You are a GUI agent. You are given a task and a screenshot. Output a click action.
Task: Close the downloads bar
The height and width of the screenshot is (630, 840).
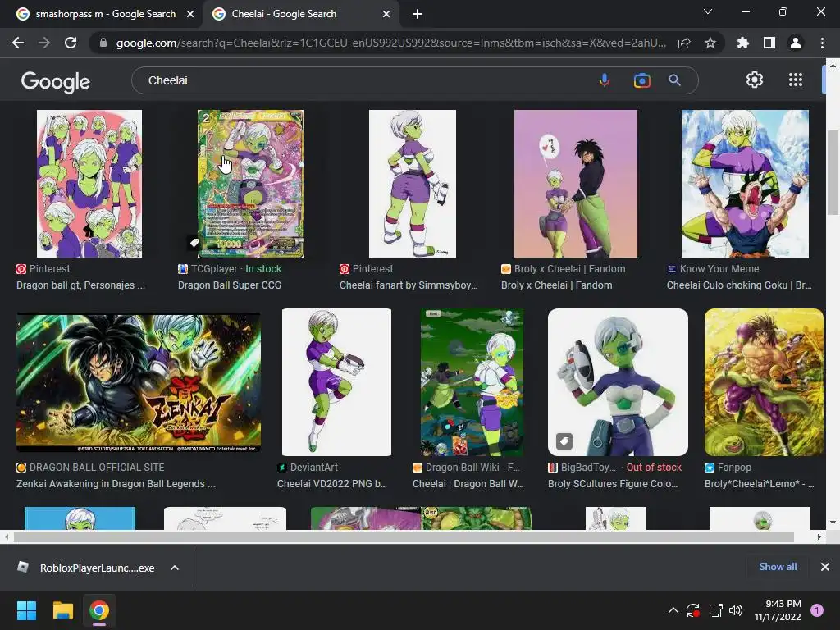point(825,567)
